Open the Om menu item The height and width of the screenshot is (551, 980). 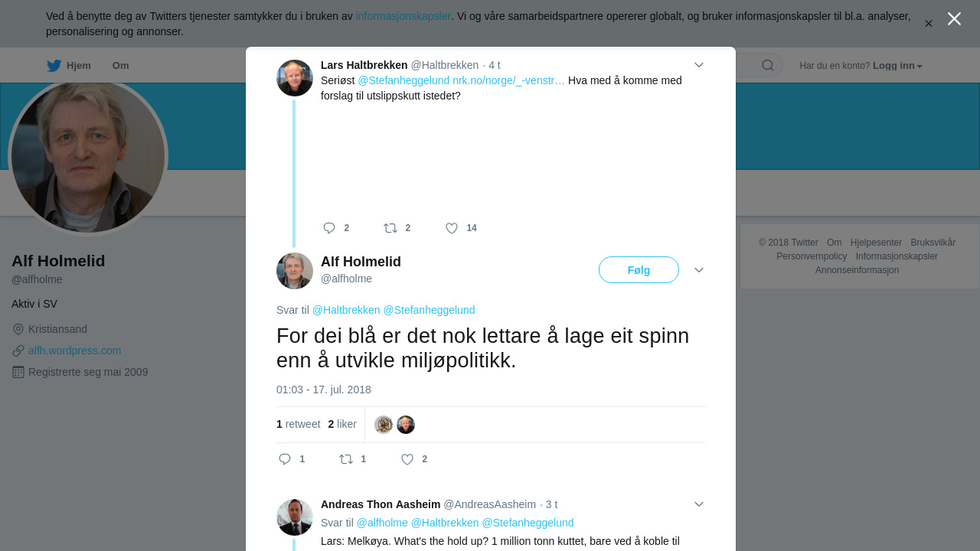tap(120, 66)
